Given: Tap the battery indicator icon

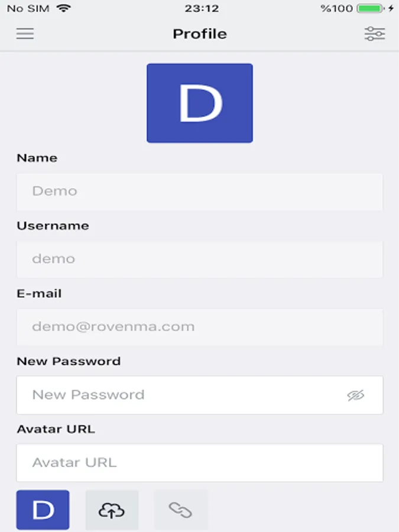Looking at the screenshot, I should pyautogui.click(x=370, y=8).
